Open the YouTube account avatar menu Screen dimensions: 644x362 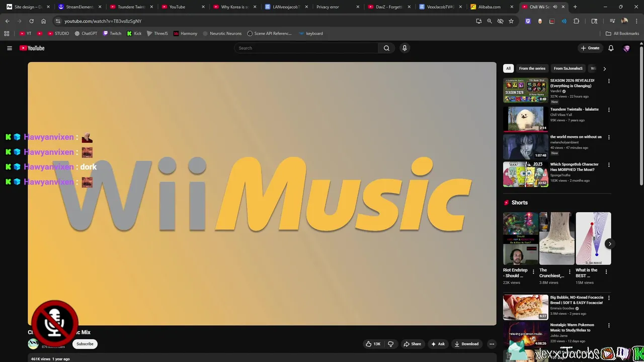626,48
